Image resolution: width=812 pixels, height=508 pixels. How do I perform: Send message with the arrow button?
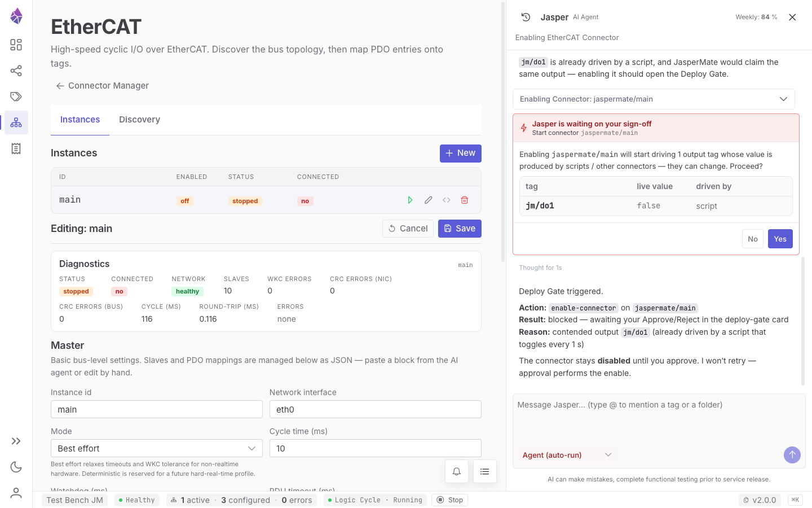792,454
